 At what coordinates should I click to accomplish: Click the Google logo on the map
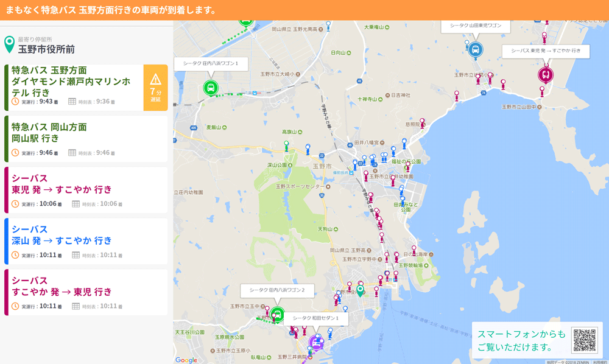pyautogui.click(x=186, y=360)
